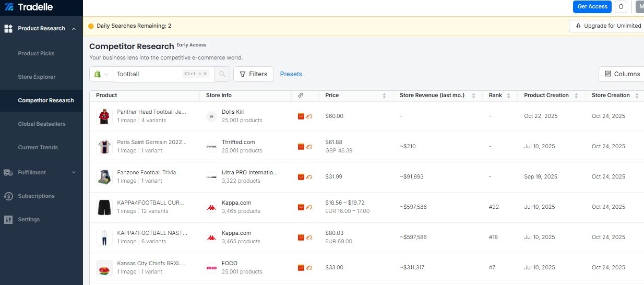Expand the Fulfillment sidebar section
Image resolution: width=644 pixels, height=285 pixels.
(x=74, y=172)
